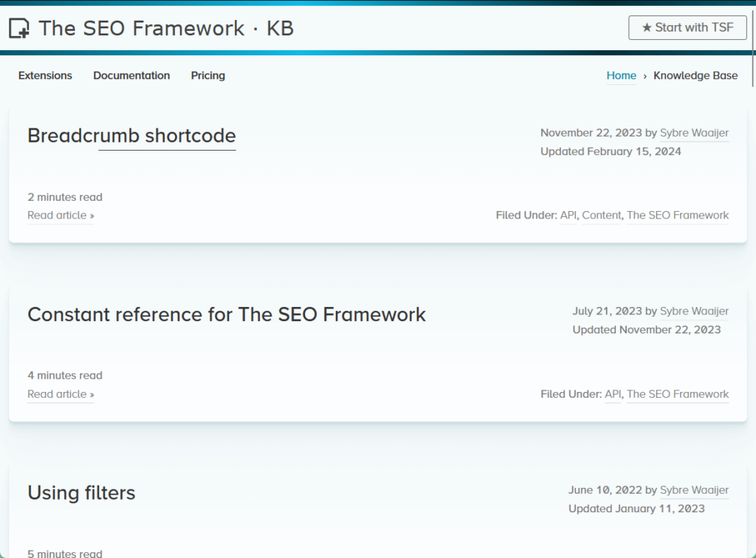Open API category on Breadcrumb shortcode card
Screen dimensions: 756x558
click(x=568, y=216)
